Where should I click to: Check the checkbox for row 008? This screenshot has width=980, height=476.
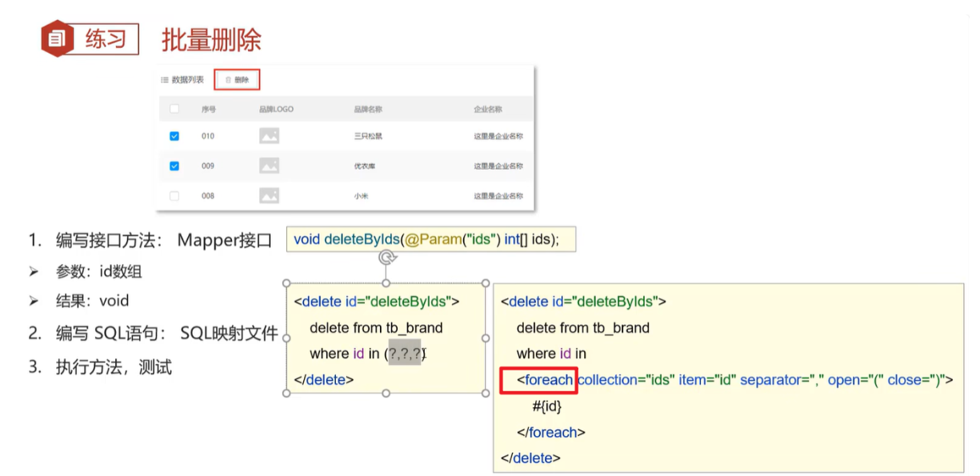[174, 196]
